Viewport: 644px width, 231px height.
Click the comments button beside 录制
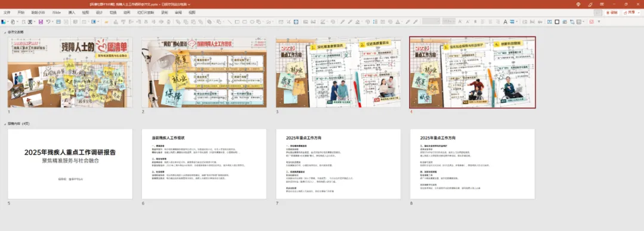pos(598,13)
